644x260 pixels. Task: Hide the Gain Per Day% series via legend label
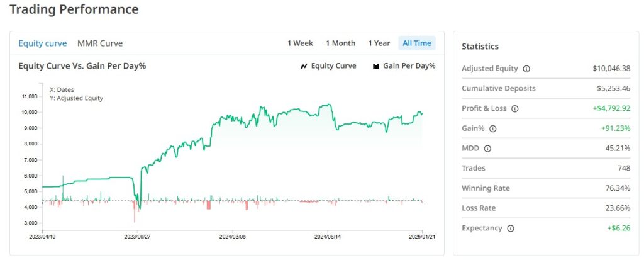[409, 66]
